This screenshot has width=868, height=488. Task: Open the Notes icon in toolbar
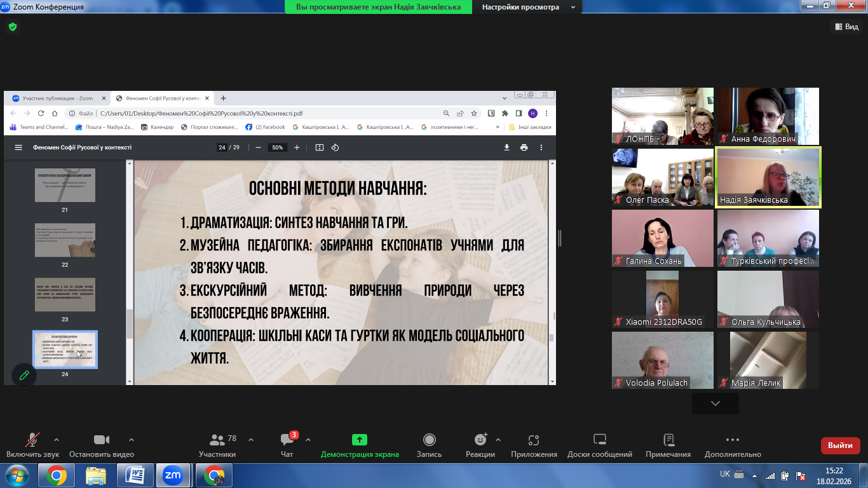click(668, 440)
